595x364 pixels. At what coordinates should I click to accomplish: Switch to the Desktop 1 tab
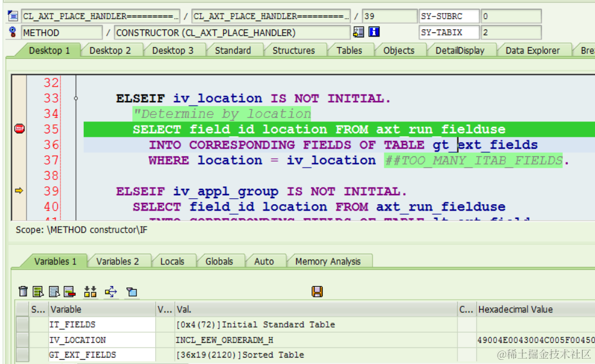(50, 50)
